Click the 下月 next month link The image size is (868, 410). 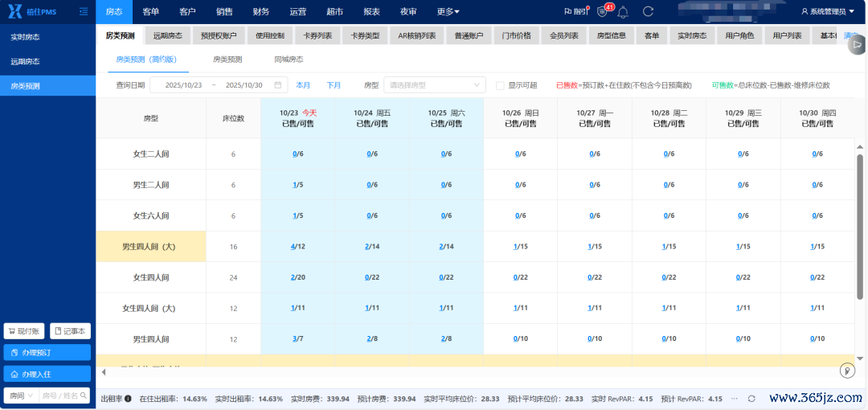click(x=334, y=85)
